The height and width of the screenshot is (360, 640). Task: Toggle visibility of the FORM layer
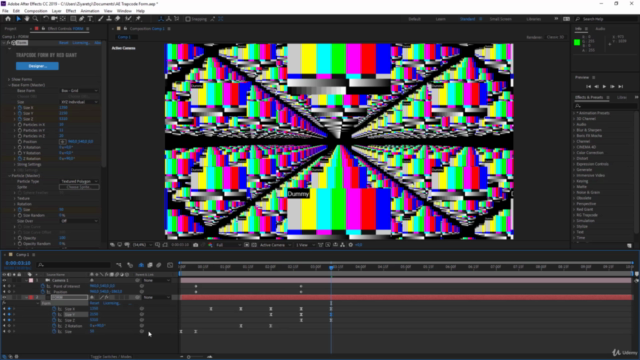pyautogui.click(x=4, y=297)
